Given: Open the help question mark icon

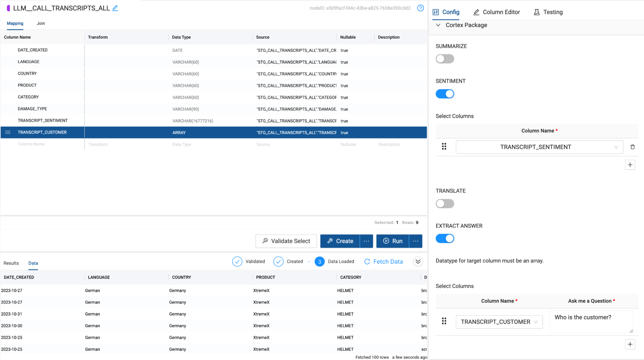Looking at the screenshot, I should pos(420,8).
